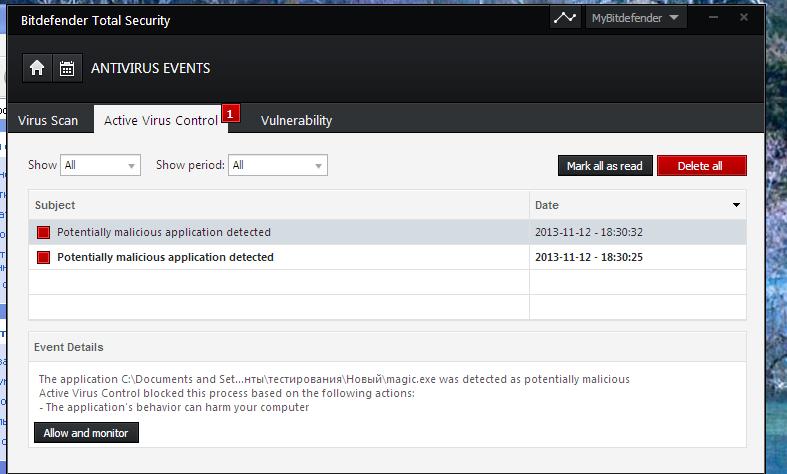
Task: Open the activity graph icon in title bar
Action: coord(565,18)
